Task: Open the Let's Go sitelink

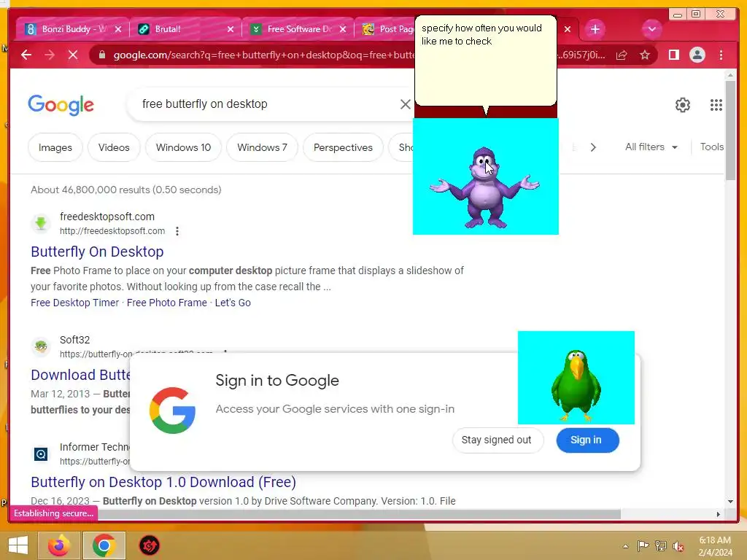Action: click(x=233, y=303)
